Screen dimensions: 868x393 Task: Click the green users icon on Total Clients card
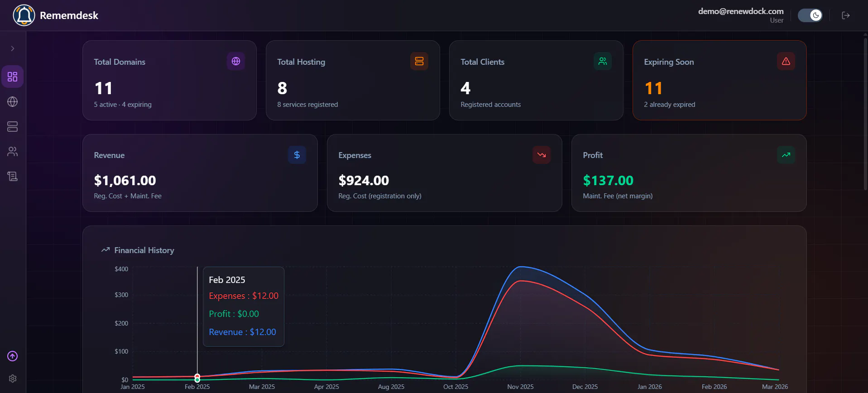[x=603, y=61]
